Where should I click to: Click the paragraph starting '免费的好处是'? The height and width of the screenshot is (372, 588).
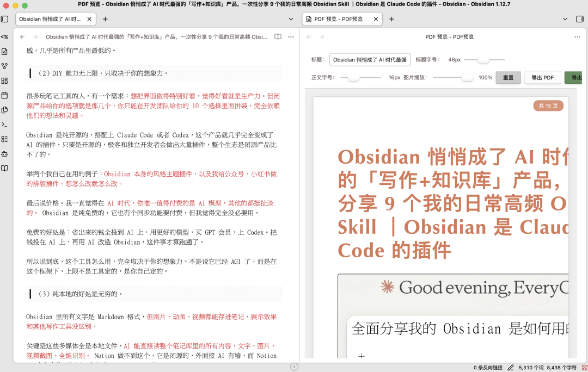point(152,237)
